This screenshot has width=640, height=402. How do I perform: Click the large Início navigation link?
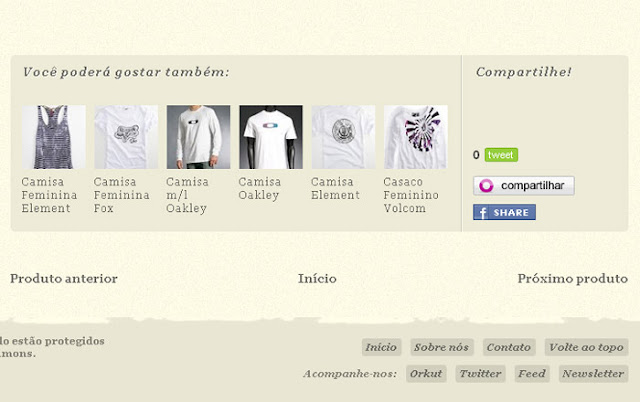317,279
